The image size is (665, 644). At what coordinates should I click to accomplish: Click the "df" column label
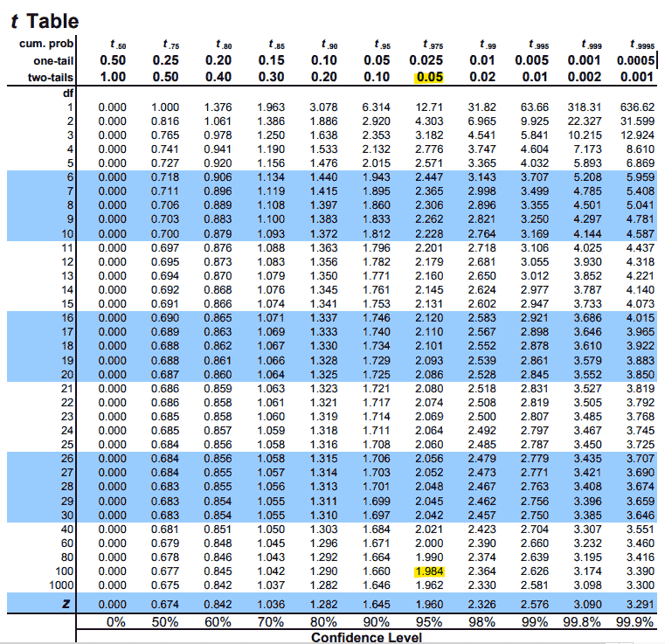68,93
